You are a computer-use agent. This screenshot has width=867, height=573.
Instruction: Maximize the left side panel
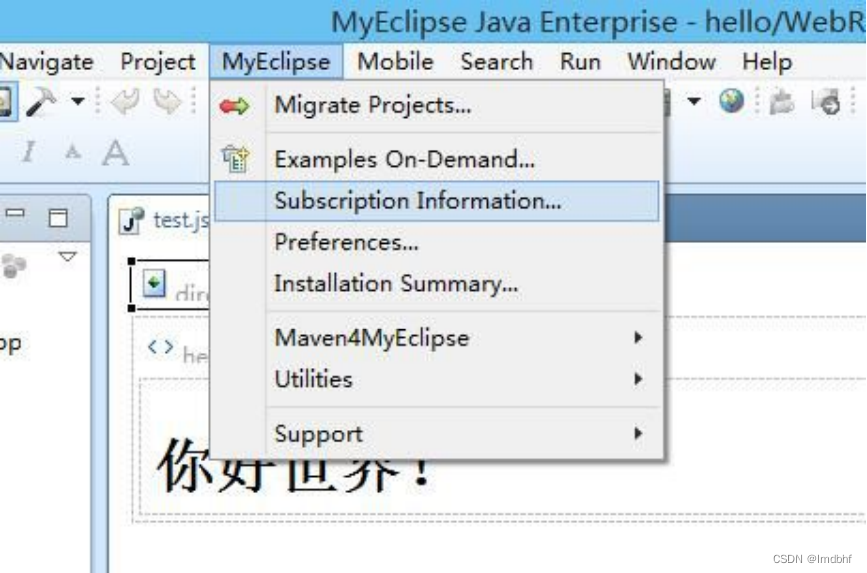(58, 217)
